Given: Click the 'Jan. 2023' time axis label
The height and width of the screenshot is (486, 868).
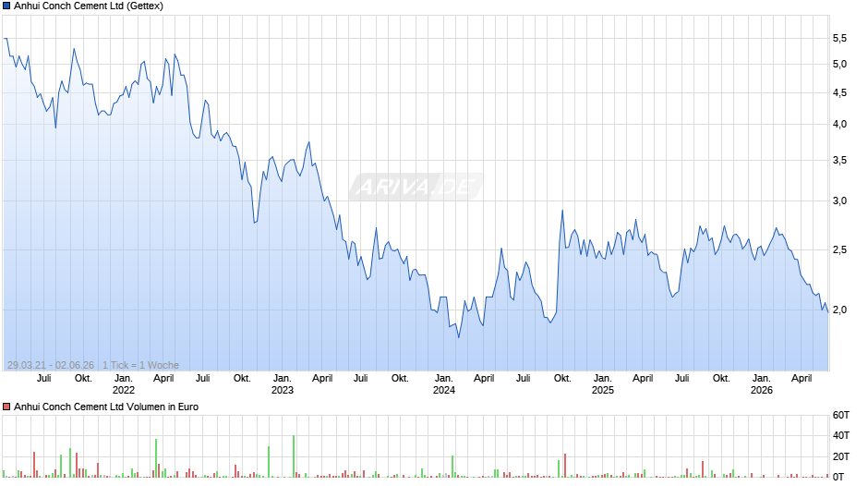Looking at the screenshot, I should tap(283, 384).
